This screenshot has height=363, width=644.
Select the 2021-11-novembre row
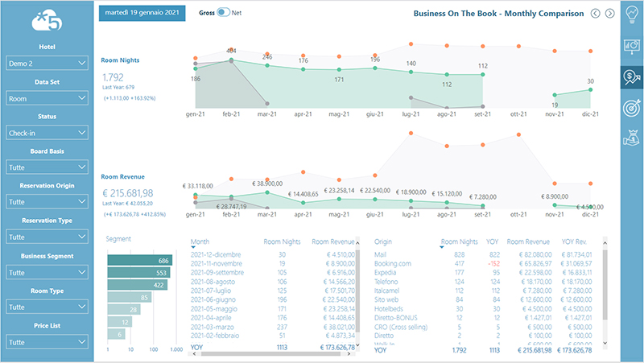click(x=273, y=264)
